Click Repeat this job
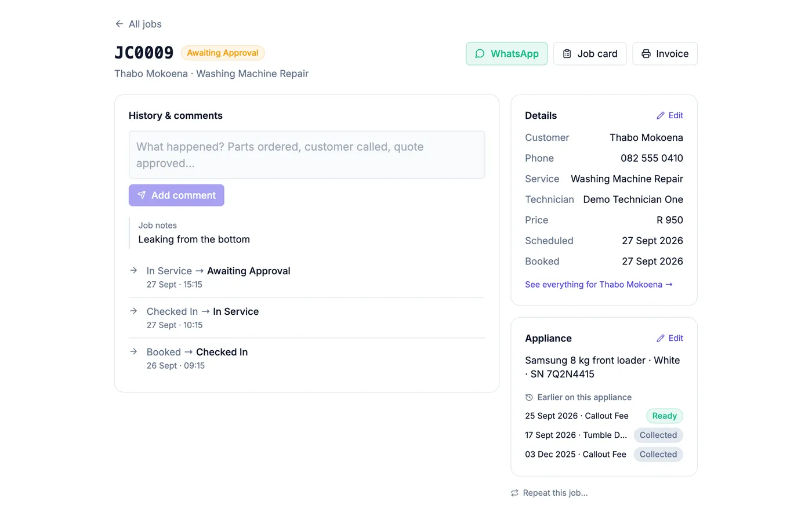812x505 pixels. pos(549,493)
